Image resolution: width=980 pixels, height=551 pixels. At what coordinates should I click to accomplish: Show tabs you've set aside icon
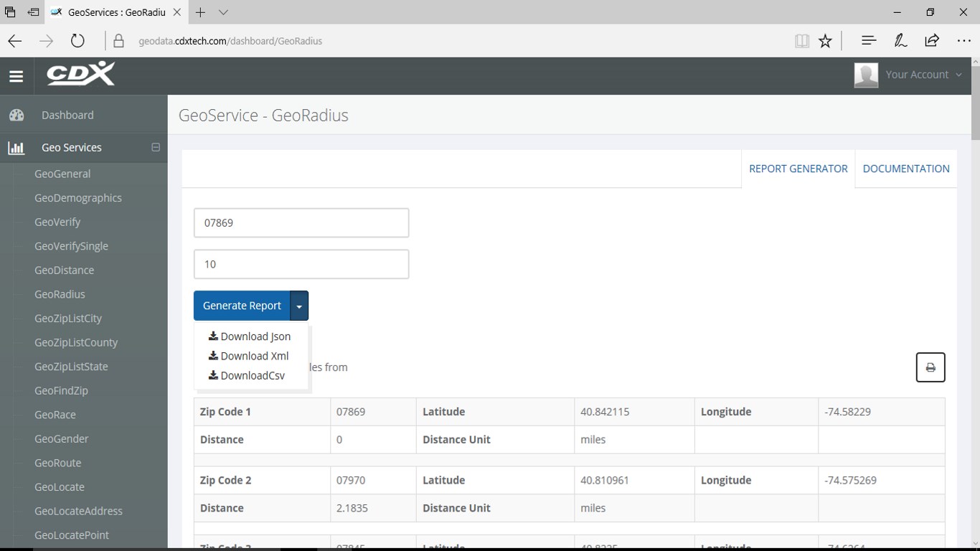[x=10, y=12]
